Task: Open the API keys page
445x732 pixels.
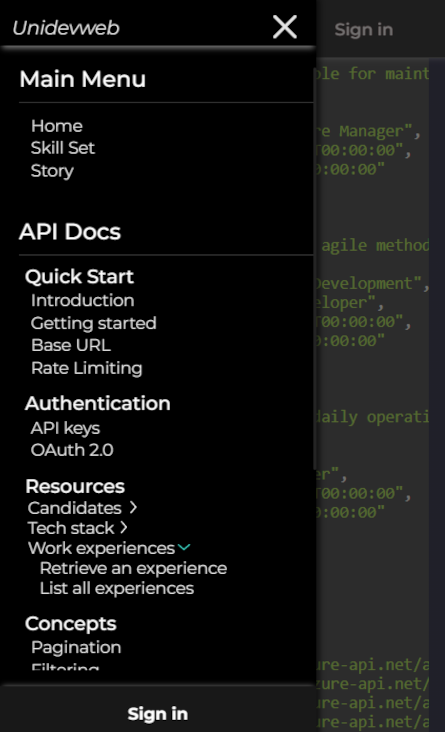Action: [x=65, y=428]
